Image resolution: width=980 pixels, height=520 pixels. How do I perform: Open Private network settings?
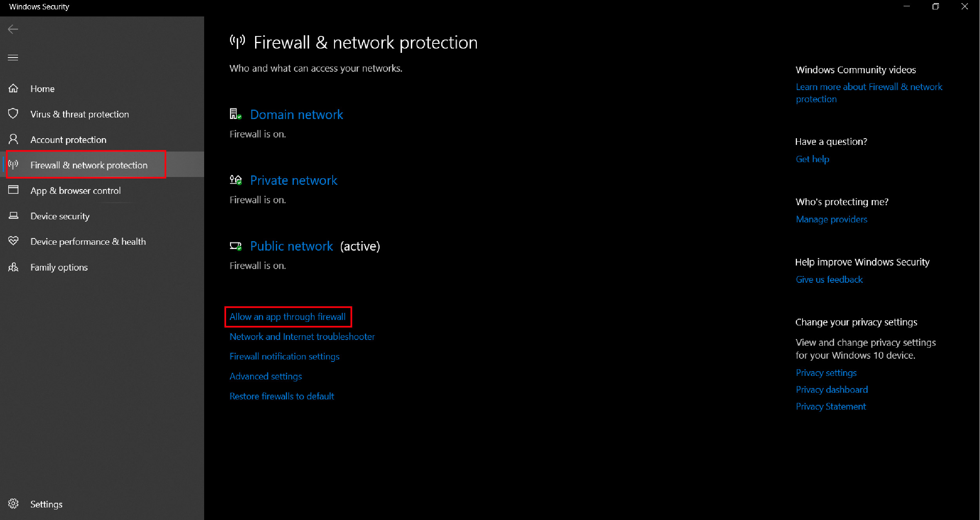coord(293,181)
